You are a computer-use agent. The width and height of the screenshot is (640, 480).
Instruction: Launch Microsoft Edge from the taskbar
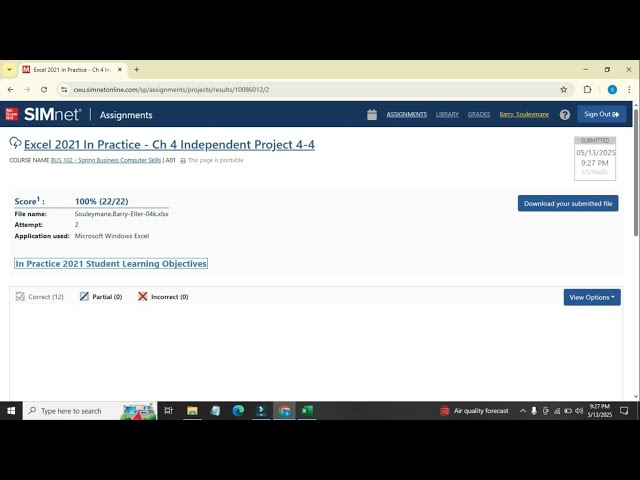click(238, 411)
